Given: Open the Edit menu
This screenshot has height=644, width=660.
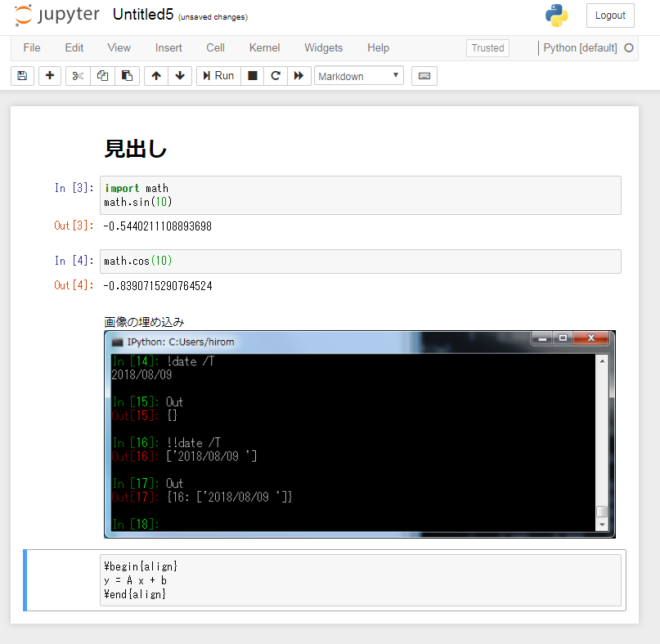Looking at the screenshot, I should (x=74, y=48).
